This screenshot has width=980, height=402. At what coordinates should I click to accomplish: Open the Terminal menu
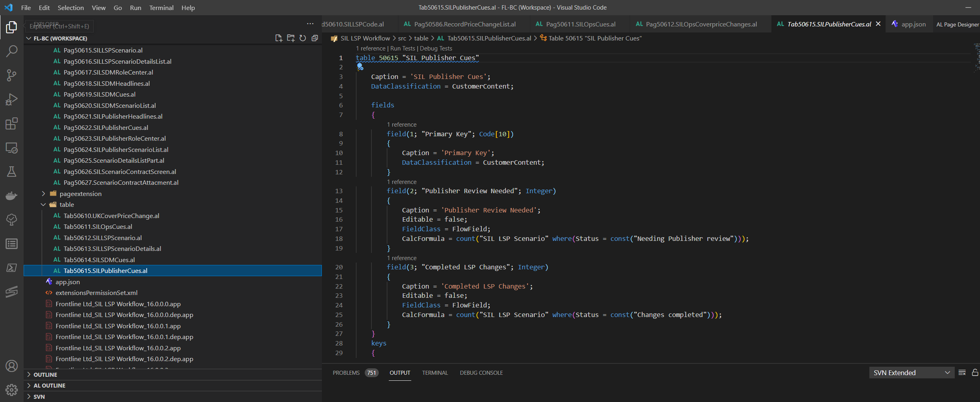coord(161,8)
